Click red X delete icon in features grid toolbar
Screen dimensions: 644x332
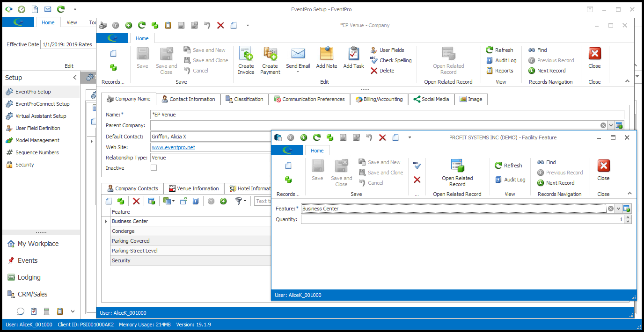(136, 201)
